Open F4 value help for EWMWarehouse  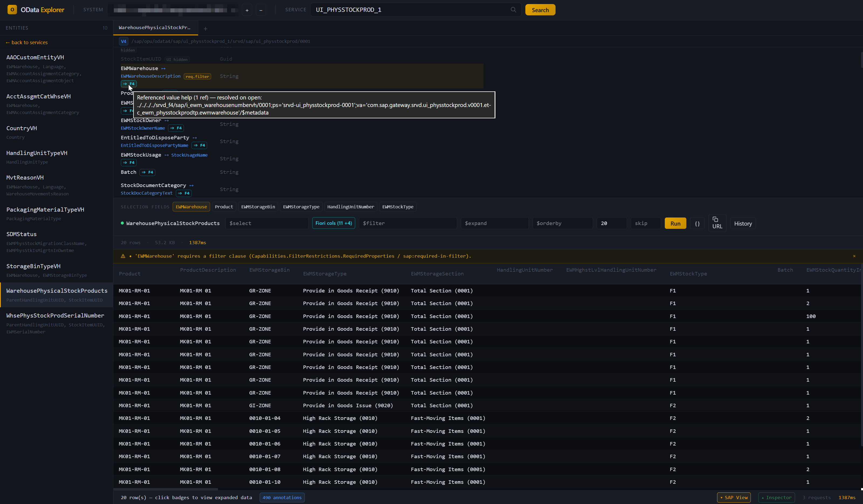(129, 84)
